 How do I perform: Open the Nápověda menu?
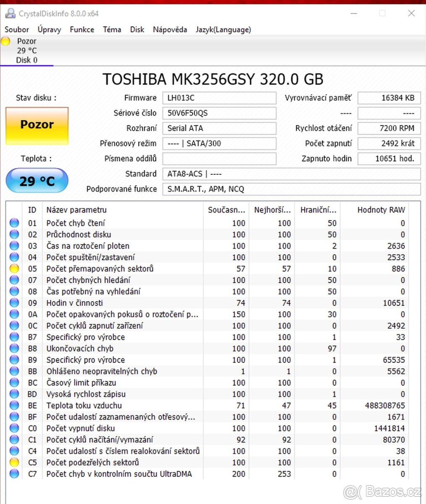170,29
